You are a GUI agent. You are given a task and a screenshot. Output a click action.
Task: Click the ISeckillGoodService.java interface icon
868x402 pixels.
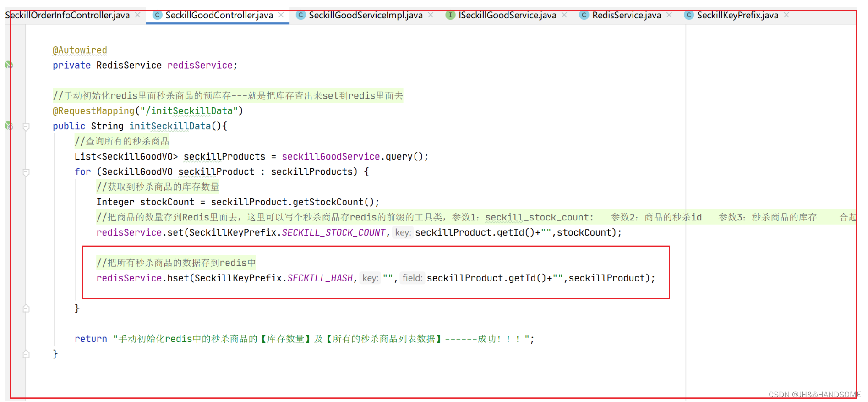(x=451, y=15)
